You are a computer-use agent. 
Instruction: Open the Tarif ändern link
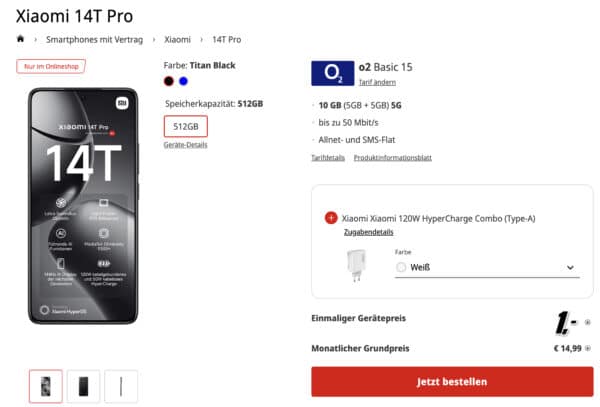tap(377, 82)
